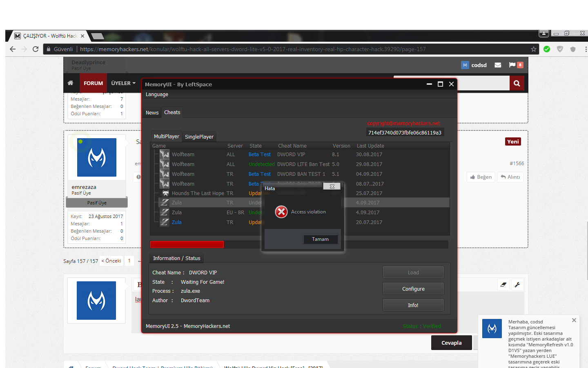Click the Wolfteam icon on the DWORD LITE Ban Test row
The image size is (588, 368).
[x=165, y=164]
